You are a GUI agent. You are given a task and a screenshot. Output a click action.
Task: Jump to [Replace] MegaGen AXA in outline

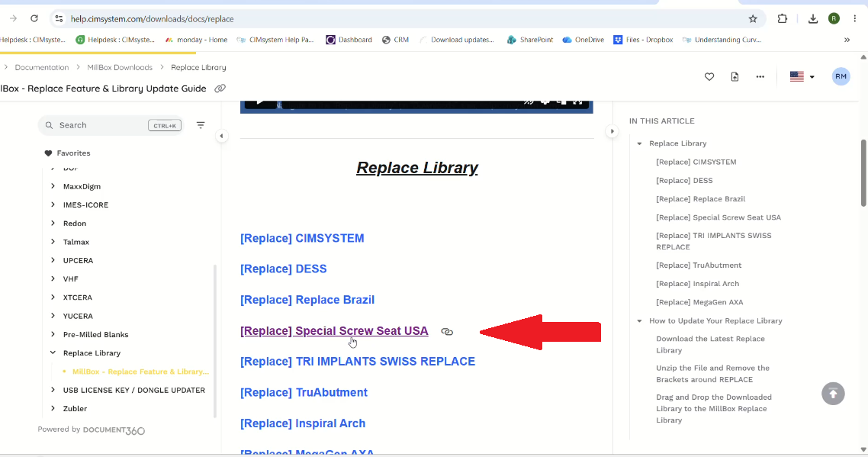tap(699, 302)
